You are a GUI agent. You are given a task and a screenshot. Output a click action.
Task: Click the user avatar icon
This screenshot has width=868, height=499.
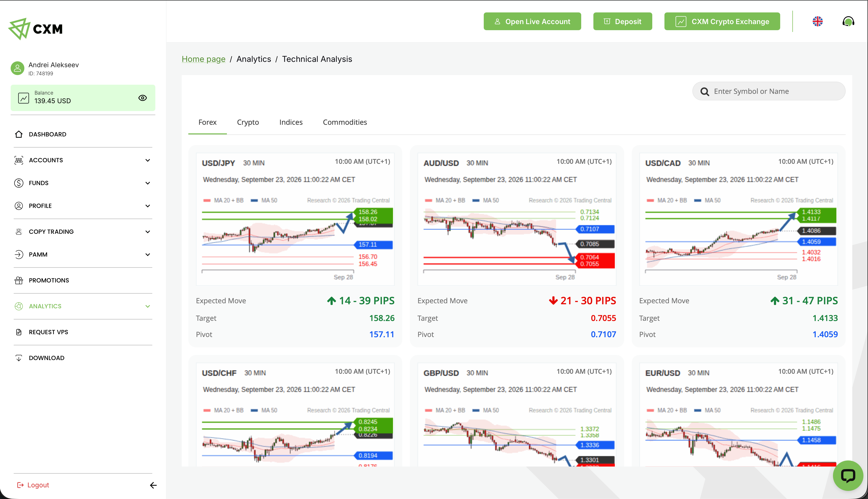click(18, 68)
